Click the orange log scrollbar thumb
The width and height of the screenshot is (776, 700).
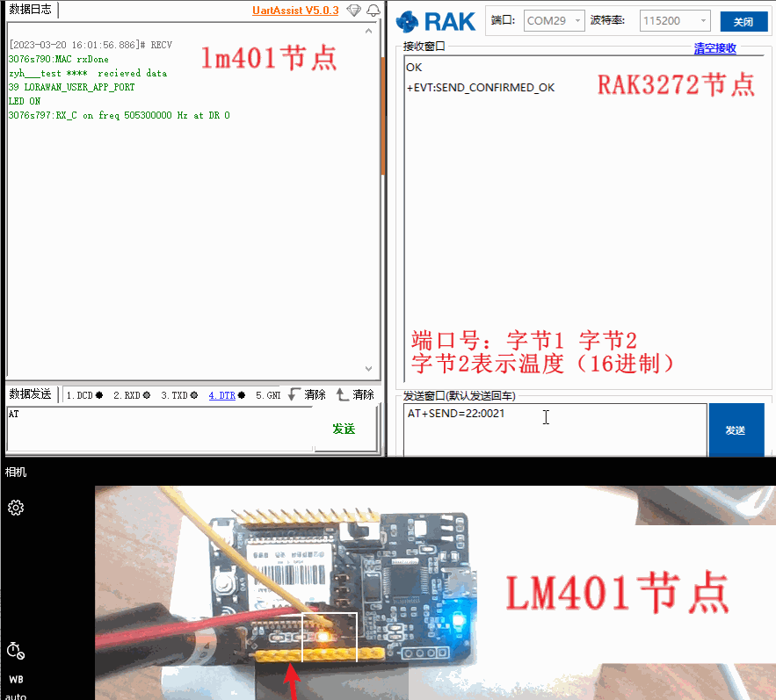point(382,115)
